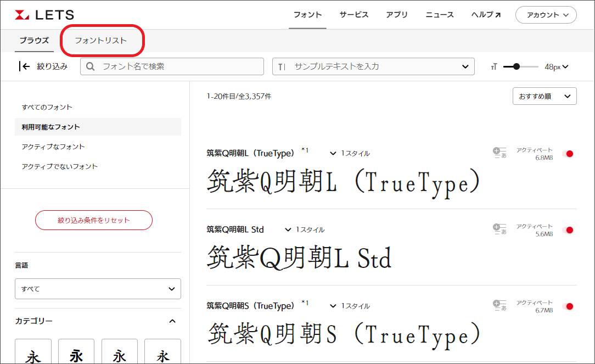The height and width of the screenshot is (364, 595).
Task: Adjust the font preview size slider
Action: pyautogui.click(x=517, y=66)
